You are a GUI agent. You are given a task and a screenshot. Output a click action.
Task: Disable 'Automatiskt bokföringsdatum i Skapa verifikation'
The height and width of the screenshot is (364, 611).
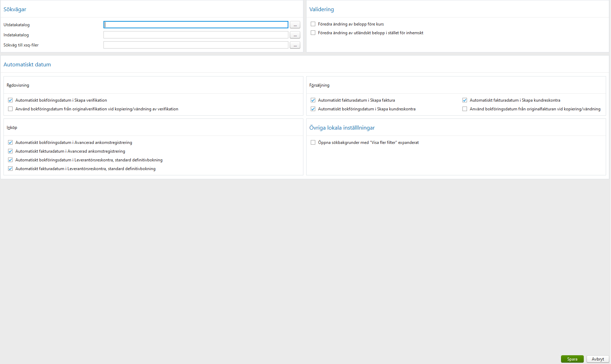[10, 100]
